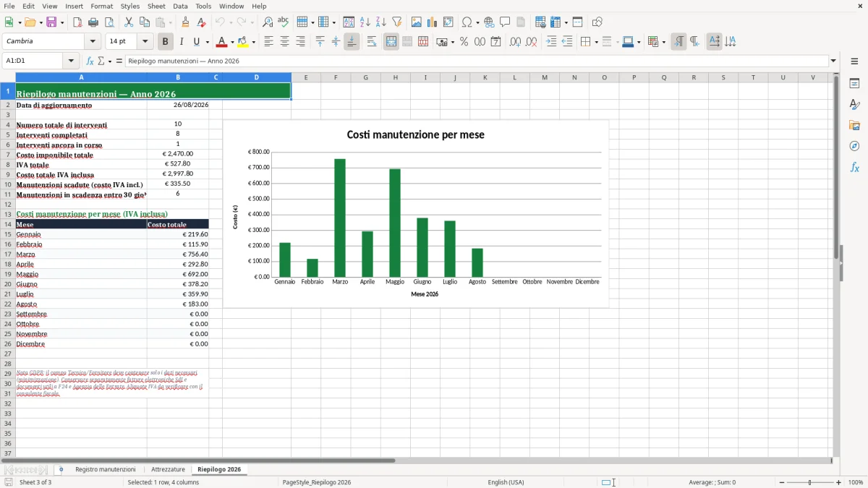Click the Insert Hyperlink icon

click(x=490, y=22)
